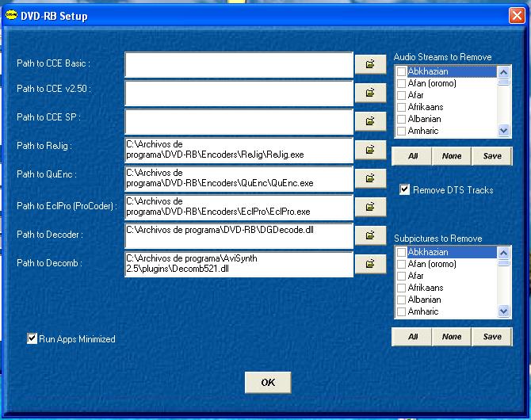Viewport: 531px width, 420px height.
Task: Browse for the EclPro (ProCoder) path
Action: [x=370, y=207]
